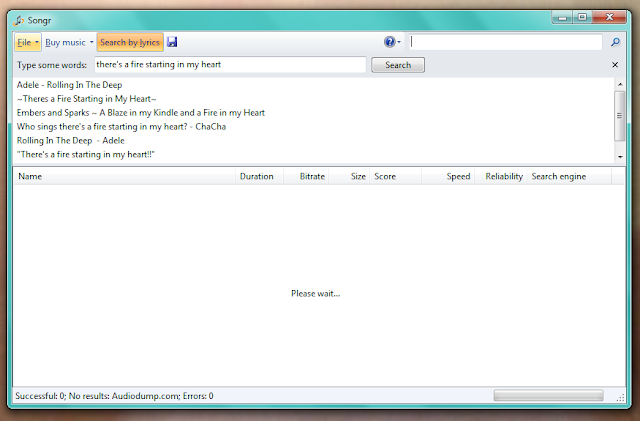Sort by the Name column header

click(x=124, y=176)
